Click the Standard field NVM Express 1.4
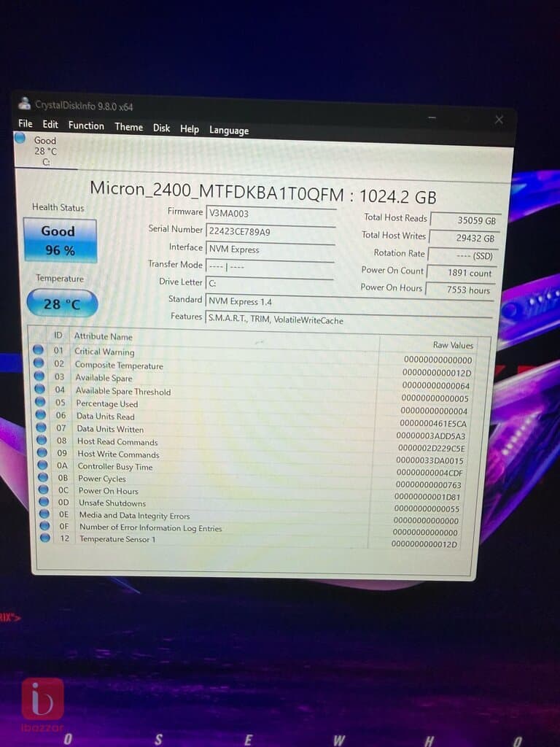This screenshot has height=747, width=560. [349, 302]
